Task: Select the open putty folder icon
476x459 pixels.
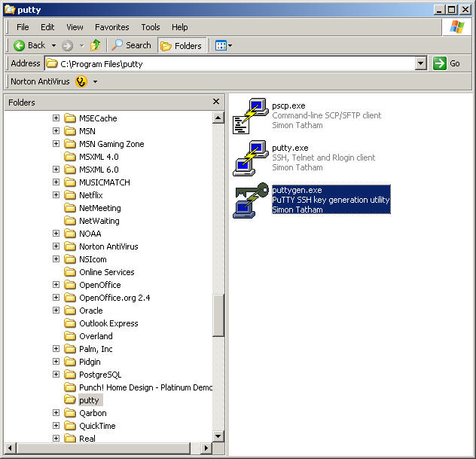Action: point(70,399)
